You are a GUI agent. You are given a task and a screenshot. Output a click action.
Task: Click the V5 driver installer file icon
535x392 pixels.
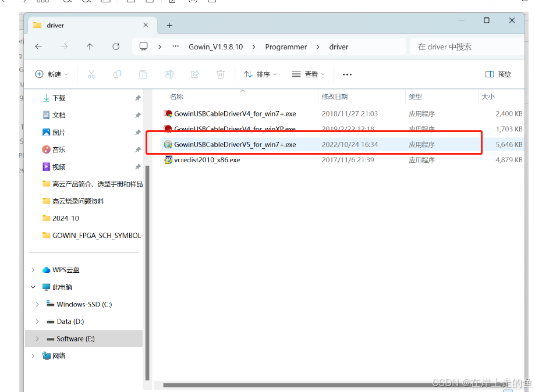168,145
